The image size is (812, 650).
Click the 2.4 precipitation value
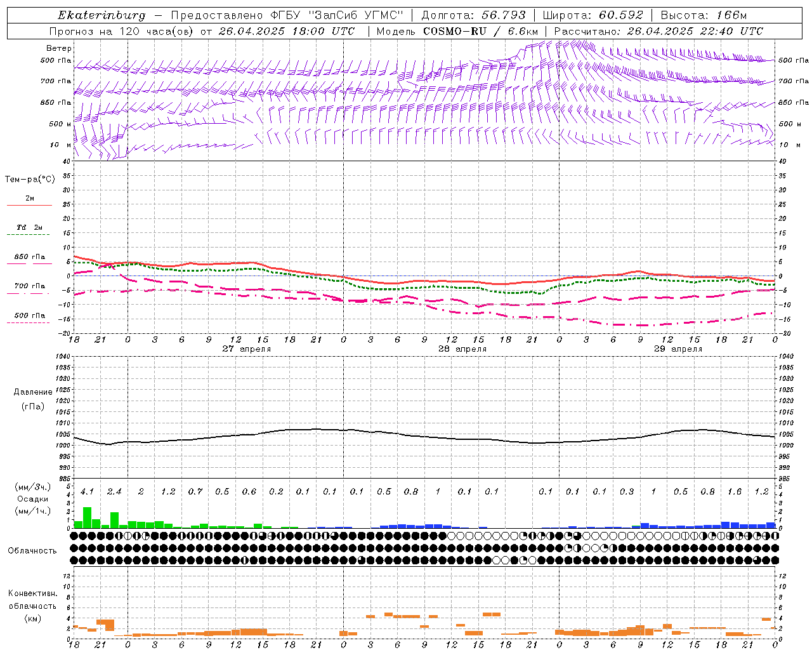pyautogui.click(x=114, y=491)
